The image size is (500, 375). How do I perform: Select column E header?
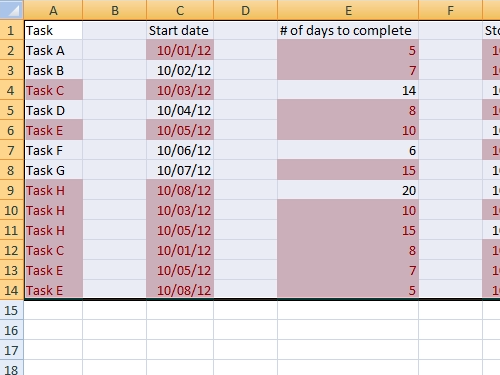pos(348,10)
